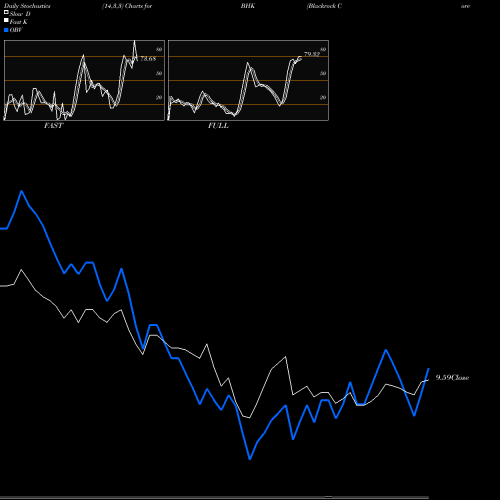
Task: Click the 'Slow D' legend label
Action: [x=20, y=14]
